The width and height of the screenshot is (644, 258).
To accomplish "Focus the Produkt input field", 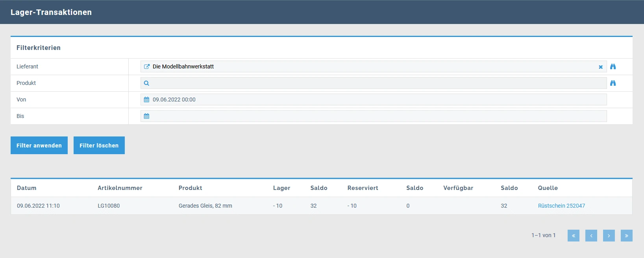I will (x=374, y=83).
